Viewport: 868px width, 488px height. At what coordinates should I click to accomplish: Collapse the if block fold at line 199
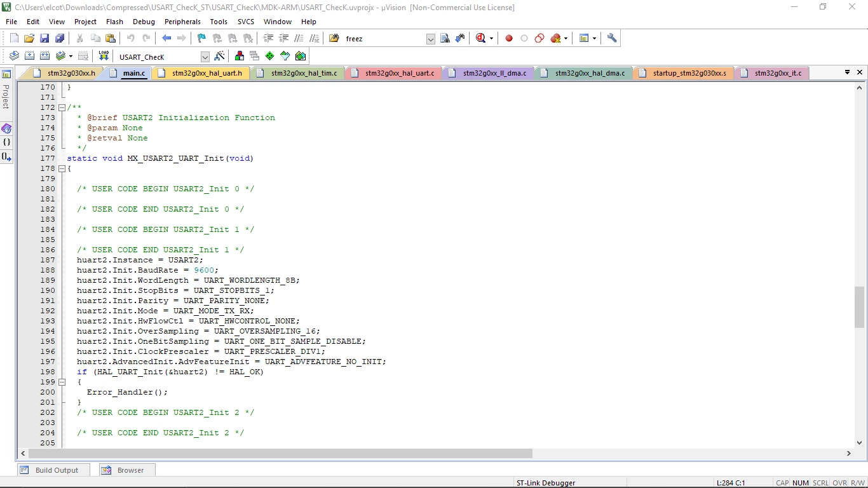(62, 382)
